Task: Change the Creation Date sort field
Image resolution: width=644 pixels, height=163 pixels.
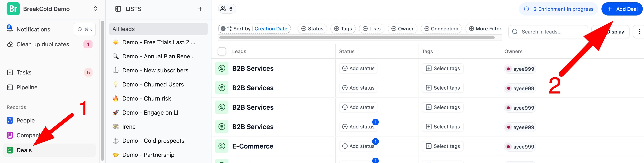Action: [x=271, y=29]
